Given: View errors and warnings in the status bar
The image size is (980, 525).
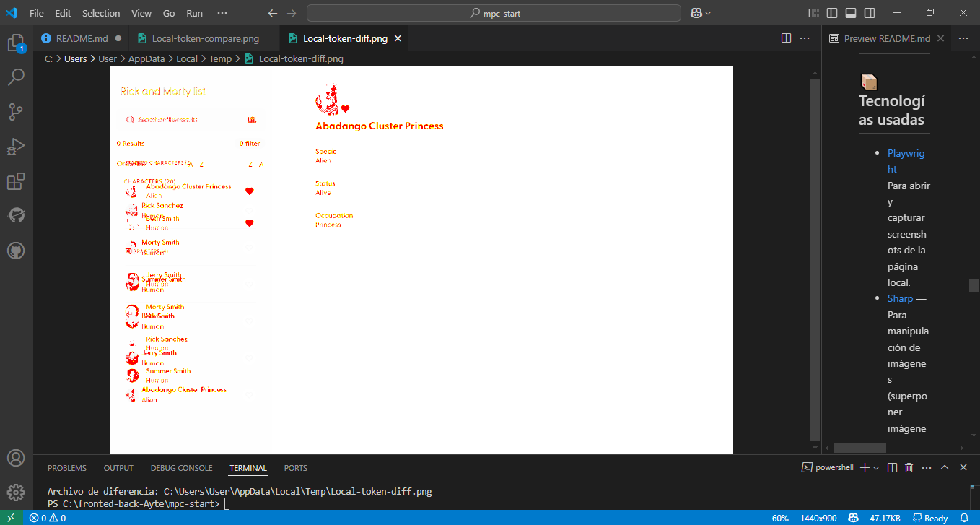Looking at the screenshot, I should coord(48,518).
